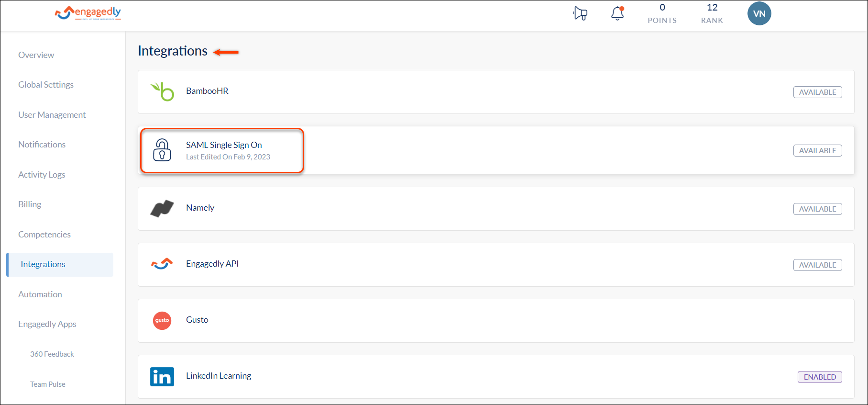
Task: Click the Namely logo icon
Action: coord(162,208)
